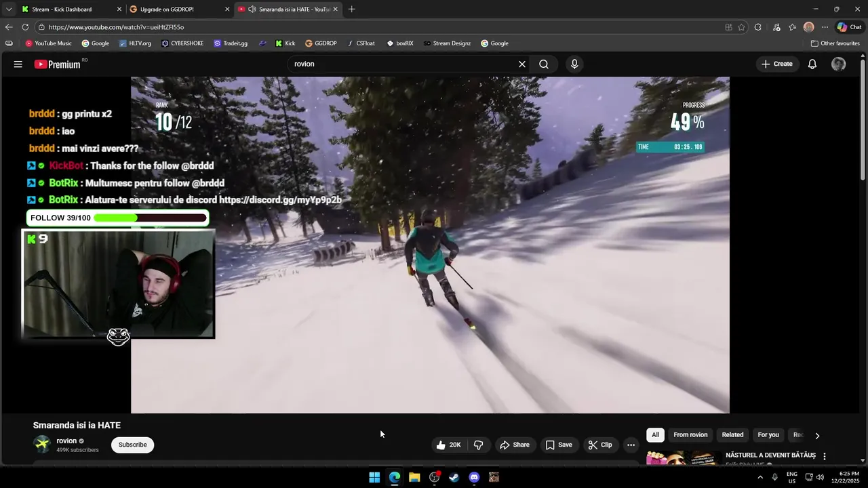Open the boxRIX bookmark

tap(399, 43)
